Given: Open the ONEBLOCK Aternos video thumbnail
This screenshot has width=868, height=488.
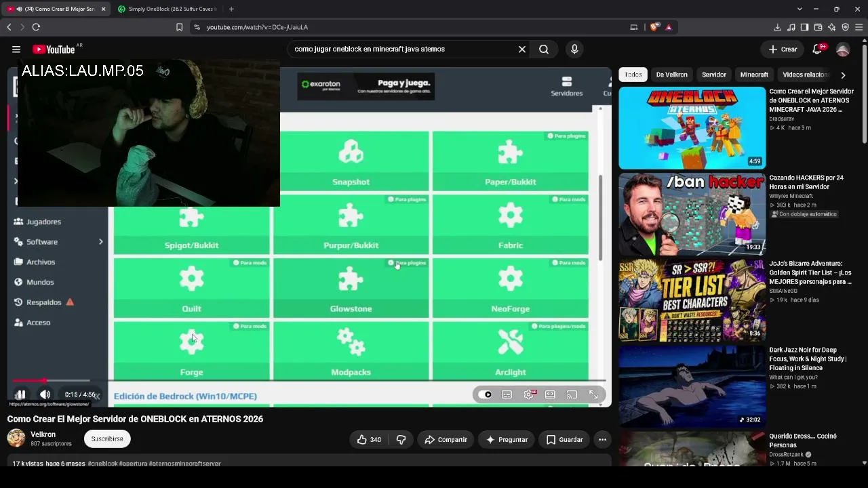Looking at the screenshot, I should [692, 127].
